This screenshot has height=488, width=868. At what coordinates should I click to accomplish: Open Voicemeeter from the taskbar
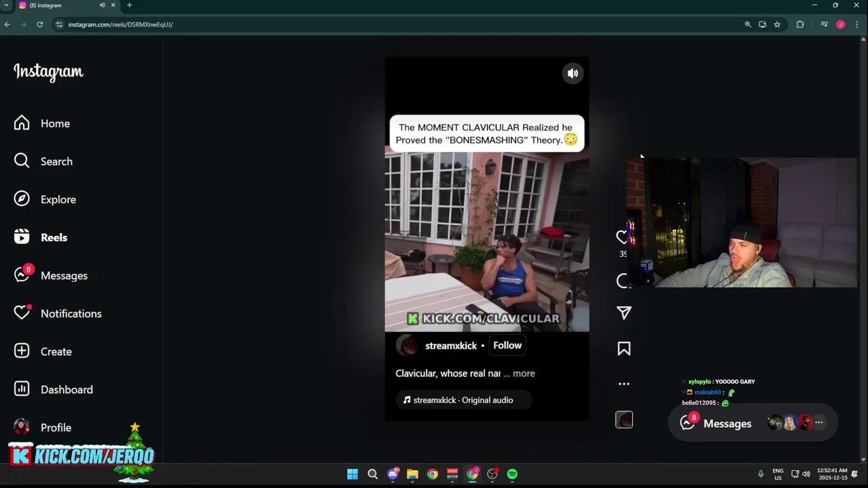452,474
